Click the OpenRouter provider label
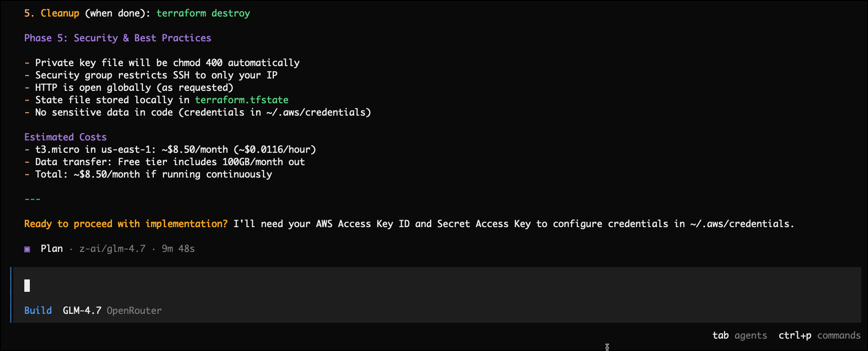The height and width of the screenshot is (351, 868). pos(134,311)
